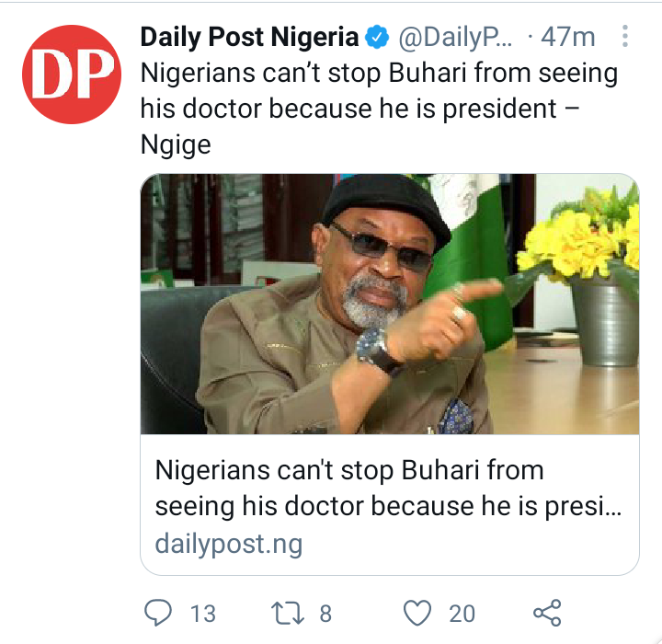Open the 47m timestamp link

pyautogui.click(x=568, y=37)
